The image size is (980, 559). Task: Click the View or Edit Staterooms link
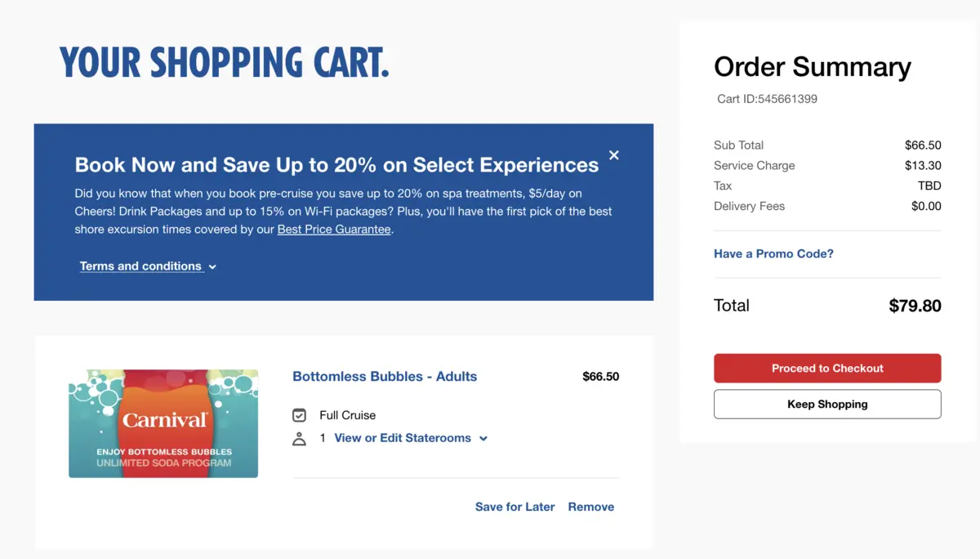coord(403,438)
